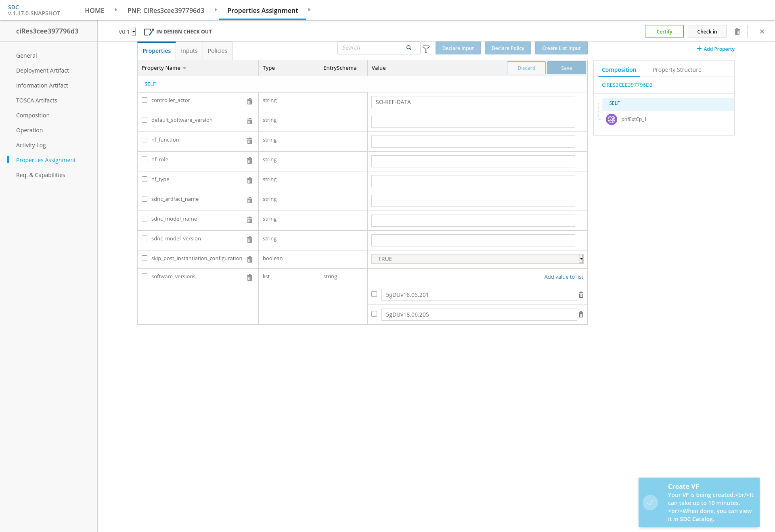Delete nf_function property via trash icon

click(249, 141)
